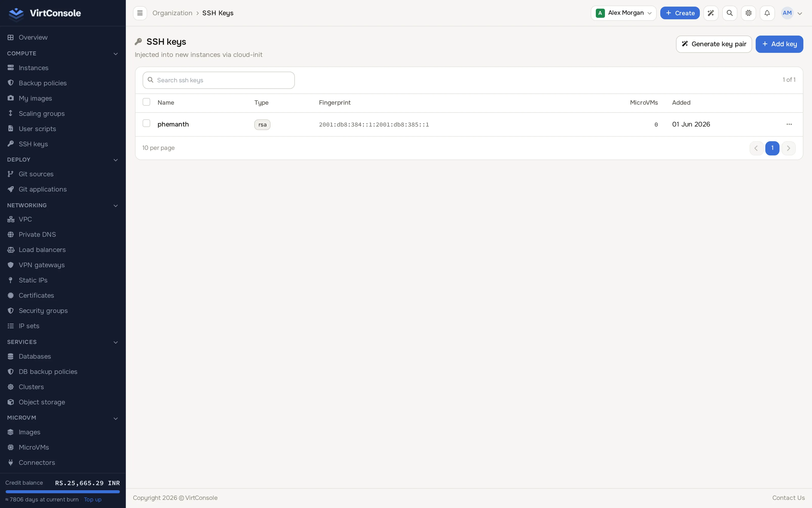Click the Generate key pair button
Image resolution: width=812 pixels, height=508 pixels.
[x=714, y=44]
